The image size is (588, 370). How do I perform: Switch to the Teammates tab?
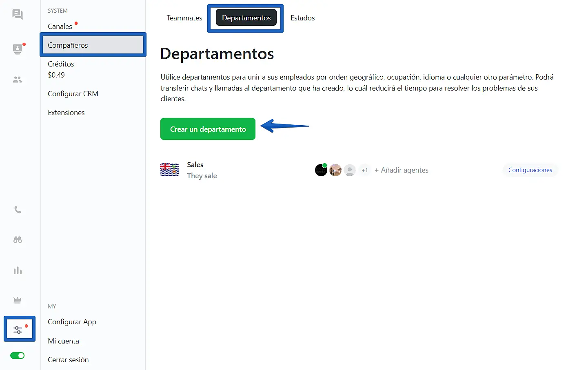[184, 18]
